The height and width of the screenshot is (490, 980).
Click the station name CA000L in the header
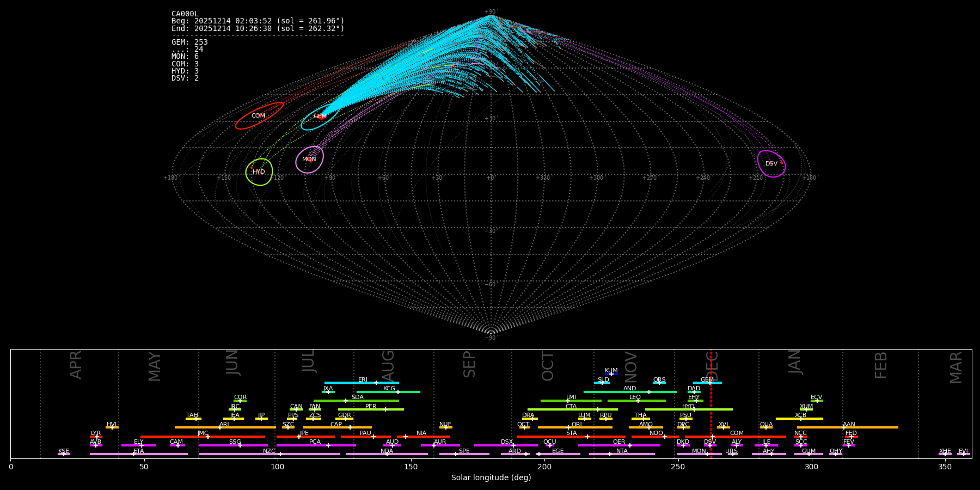[185, 14]
